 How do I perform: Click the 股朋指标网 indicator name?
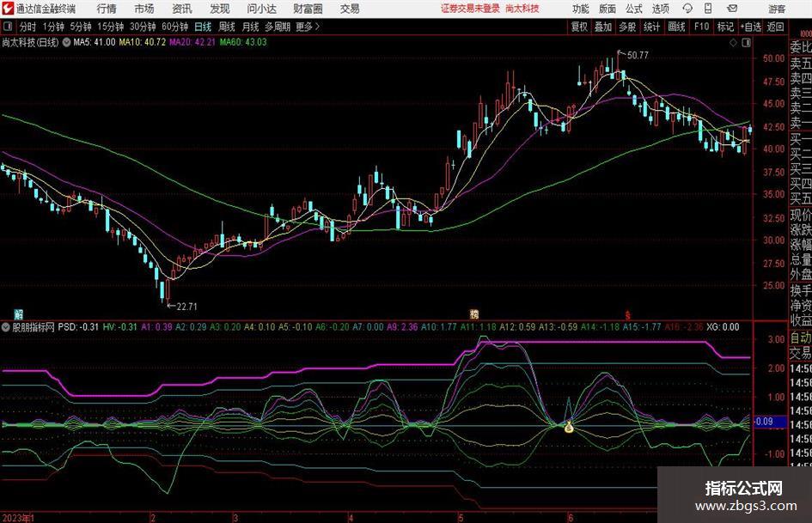click(34, 326)
